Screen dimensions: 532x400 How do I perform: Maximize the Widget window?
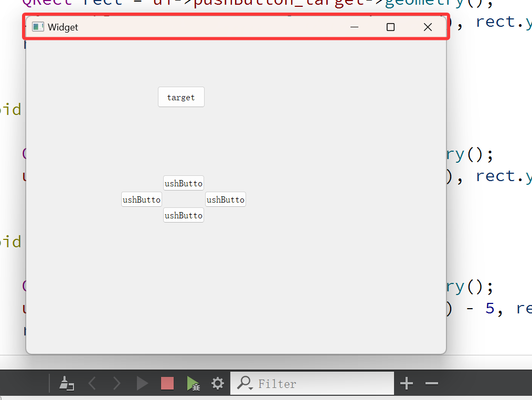(x=390, y=27)
